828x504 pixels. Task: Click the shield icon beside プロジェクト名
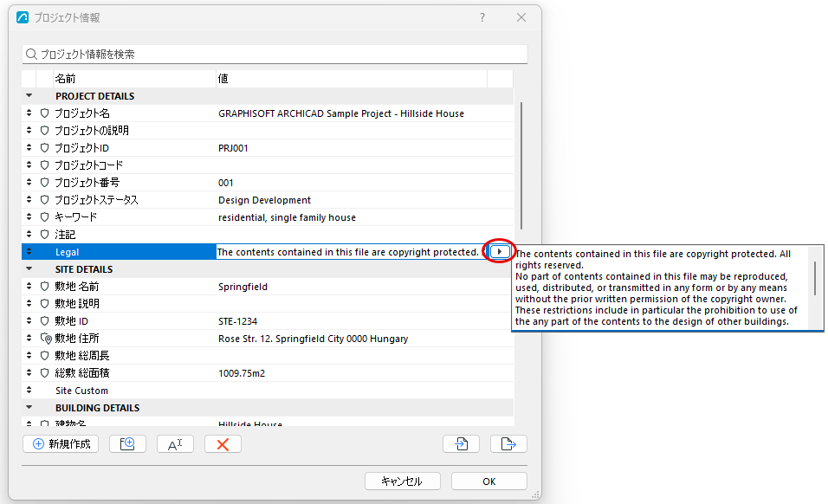[45, 113]
